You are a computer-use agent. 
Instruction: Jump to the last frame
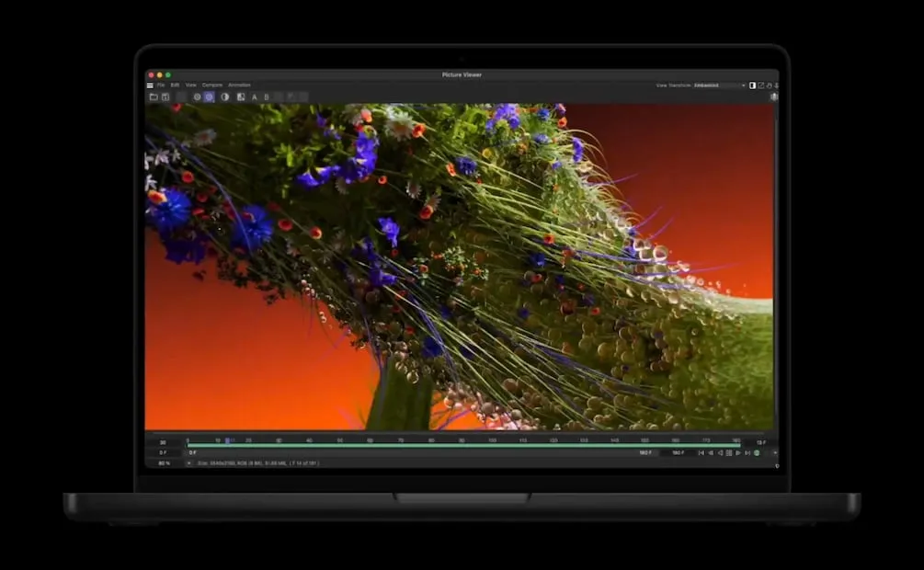(x=747, y=452)
